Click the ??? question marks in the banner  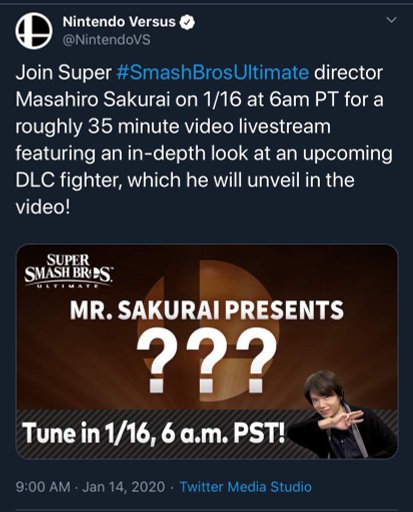click(x=207, y=360)
